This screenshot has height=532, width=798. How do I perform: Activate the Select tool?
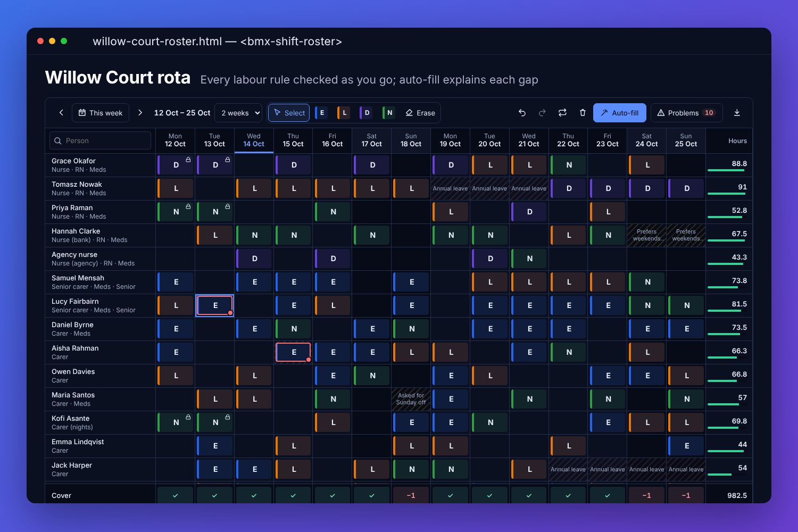[289, 113]
